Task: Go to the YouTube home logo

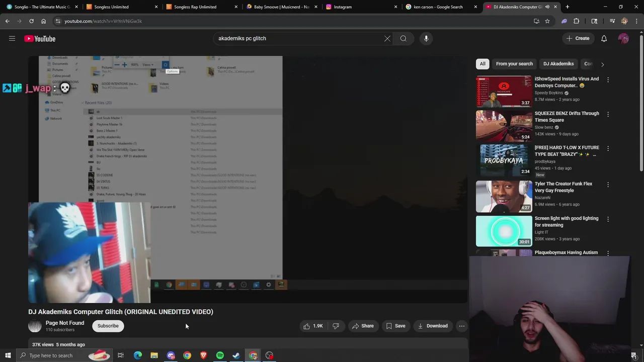Action: pyautogui.click(x=40, y=39)
